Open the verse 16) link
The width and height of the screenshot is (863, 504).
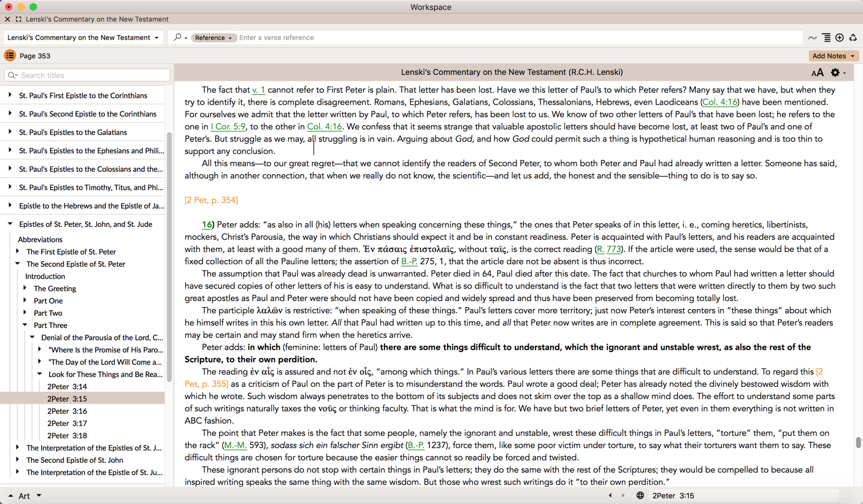click(207, 224)
